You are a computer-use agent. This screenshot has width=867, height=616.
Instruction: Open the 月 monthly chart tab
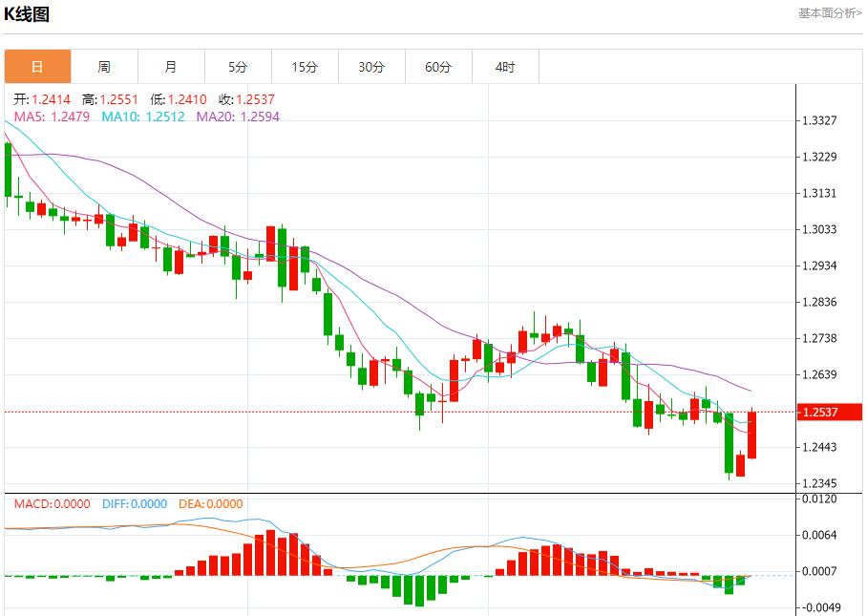(171, 67)
